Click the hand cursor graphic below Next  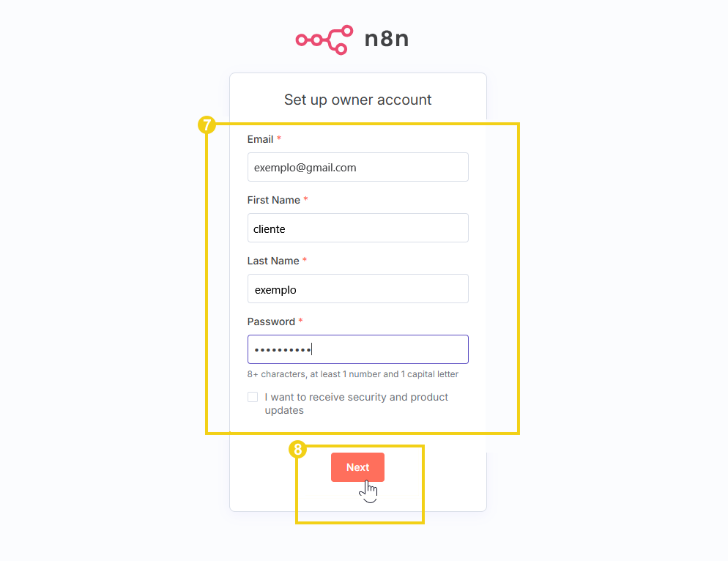pyautogui.click(x=368, y=489)
